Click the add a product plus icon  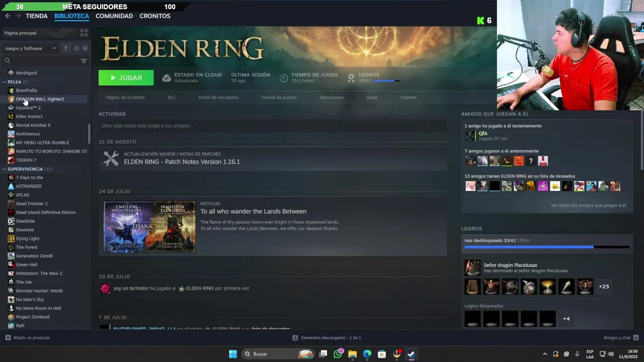(x=8, y=338)
